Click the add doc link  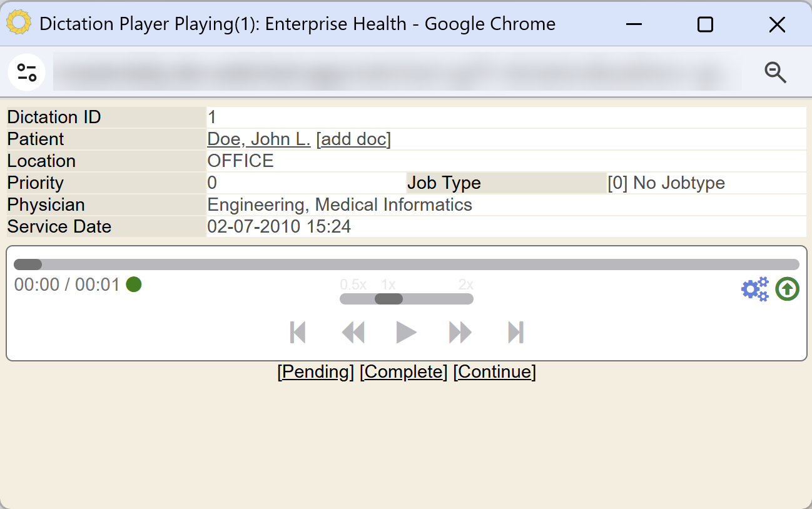click(x=353, y=139)
